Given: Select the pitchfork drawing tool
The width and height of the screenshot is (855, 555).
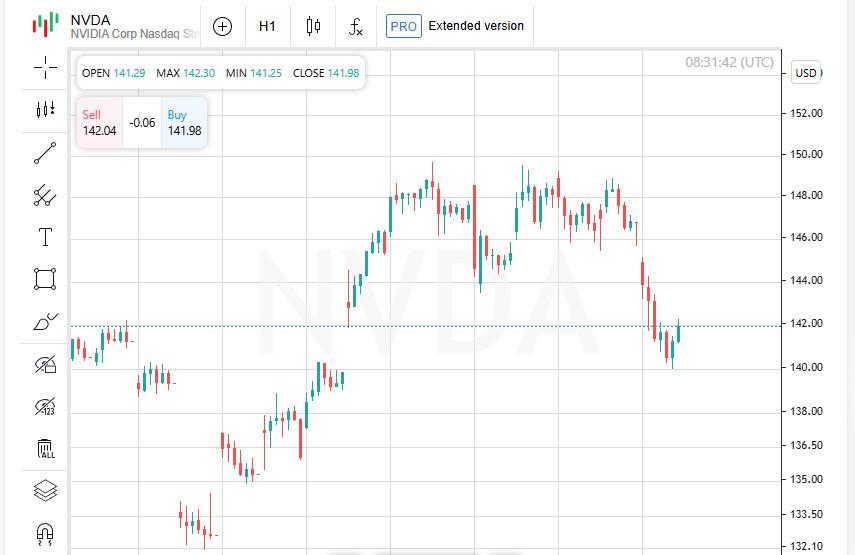Looking at the screenshot, I should [45, 195].
